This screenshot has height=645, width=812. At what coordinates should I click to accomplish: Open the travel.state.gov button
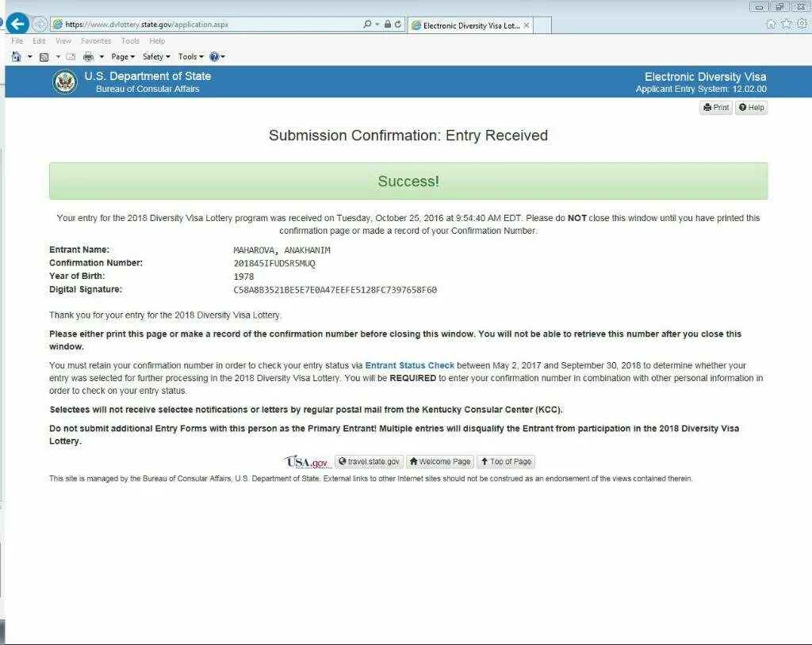pos(370,461)
